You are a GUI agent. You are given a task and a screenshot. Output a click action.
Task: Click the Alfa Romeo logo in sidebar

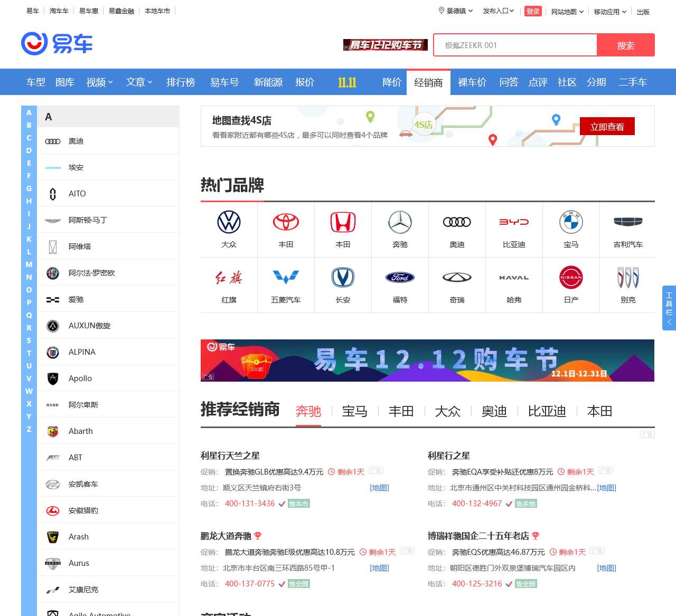(x=53, y=273)
